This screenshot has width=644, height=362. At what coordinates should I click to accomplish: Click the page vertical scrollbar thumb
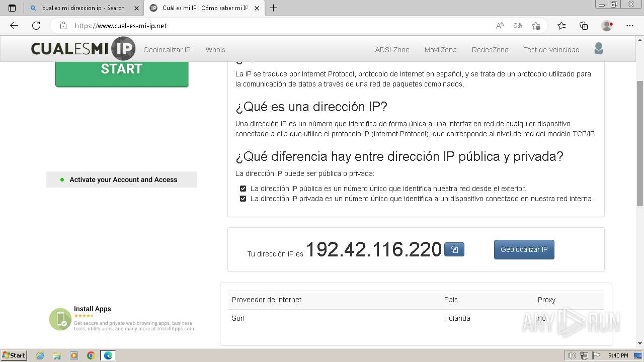[x=640, y=143]
